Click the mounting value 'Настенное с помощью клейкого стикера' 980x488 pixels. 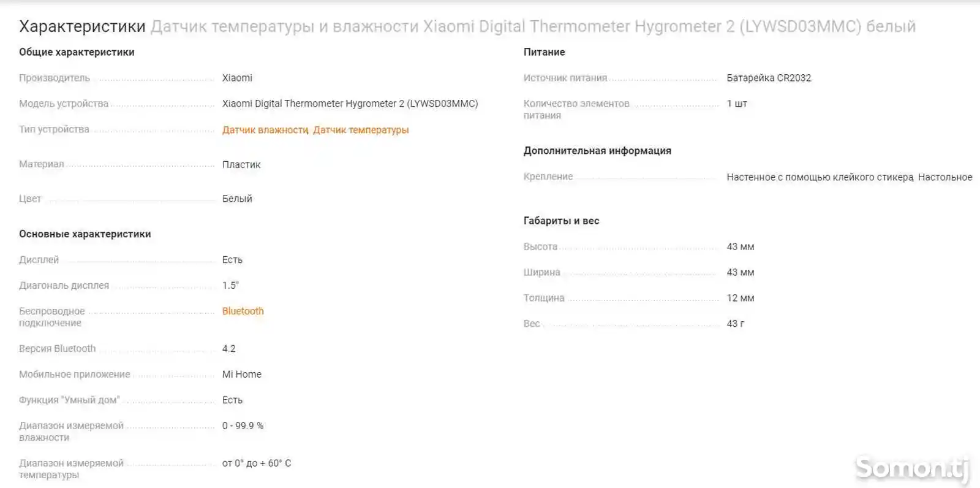[820, 177]
